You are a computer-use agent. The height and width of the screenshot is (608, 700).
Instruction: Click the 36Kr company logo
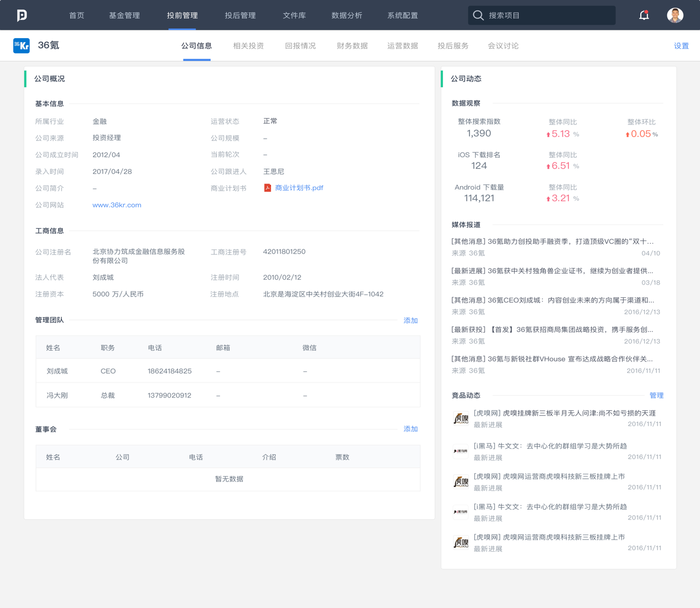[x=22, y=45]
